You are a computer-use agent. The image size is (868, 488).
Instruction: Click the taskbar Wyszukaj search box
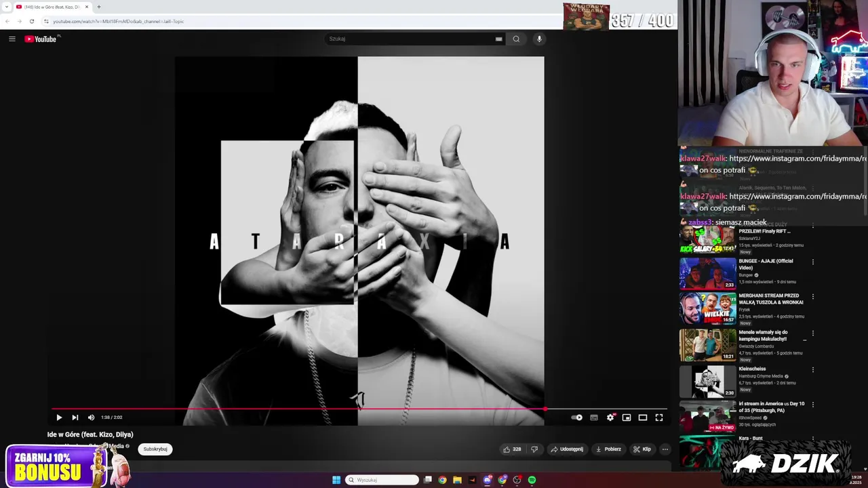[x=382, y=480]
